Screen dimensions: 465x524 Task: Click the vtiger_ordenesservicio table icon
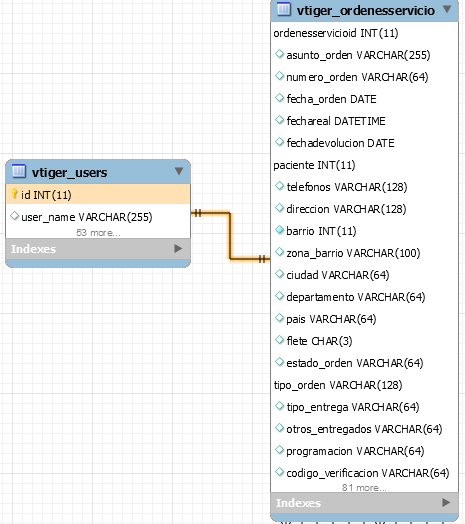tap(284, 9)
